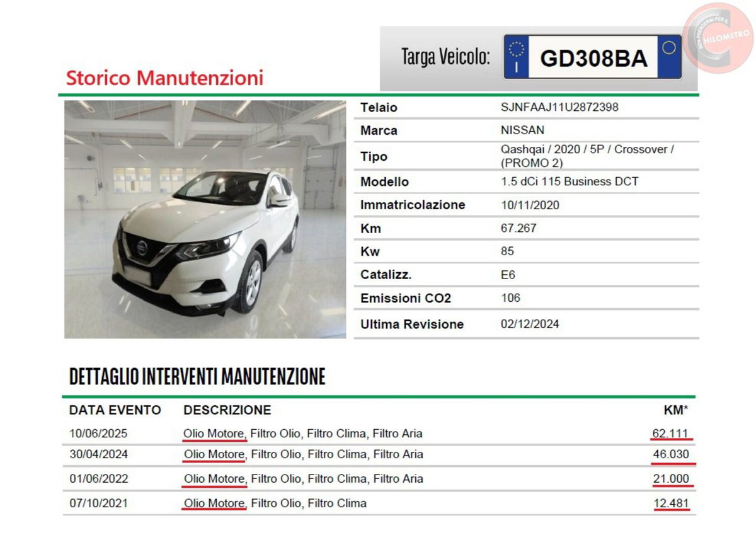Select the maintenance mileage 46.030
This screenshot has width=756, height=547.
click(x=671, y=454)
